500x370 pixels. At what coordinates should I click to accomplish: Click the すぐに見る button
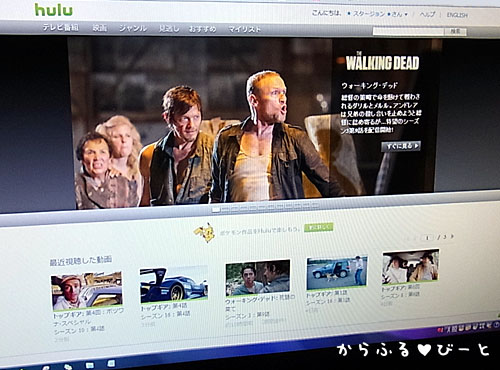401,146
